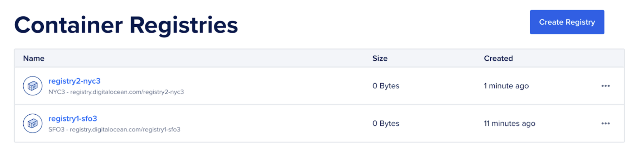Open the more options menu for registry1-sfo3

(605, 123)
